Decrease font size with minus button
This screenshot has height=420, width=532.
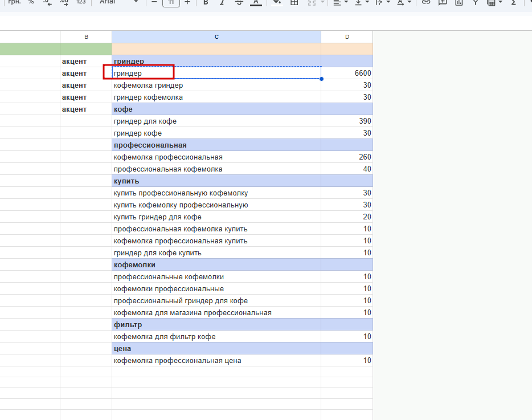pos(154,2)
